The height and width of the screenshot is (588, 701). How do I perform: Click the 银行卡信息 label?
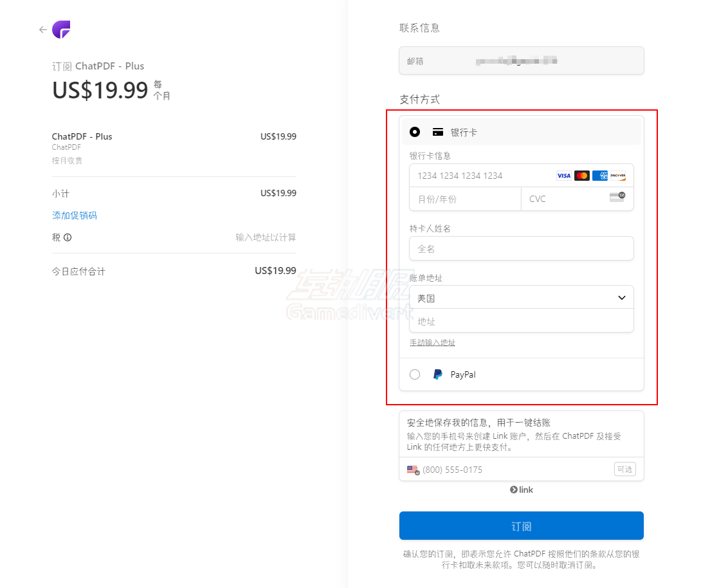click(430, 156)
